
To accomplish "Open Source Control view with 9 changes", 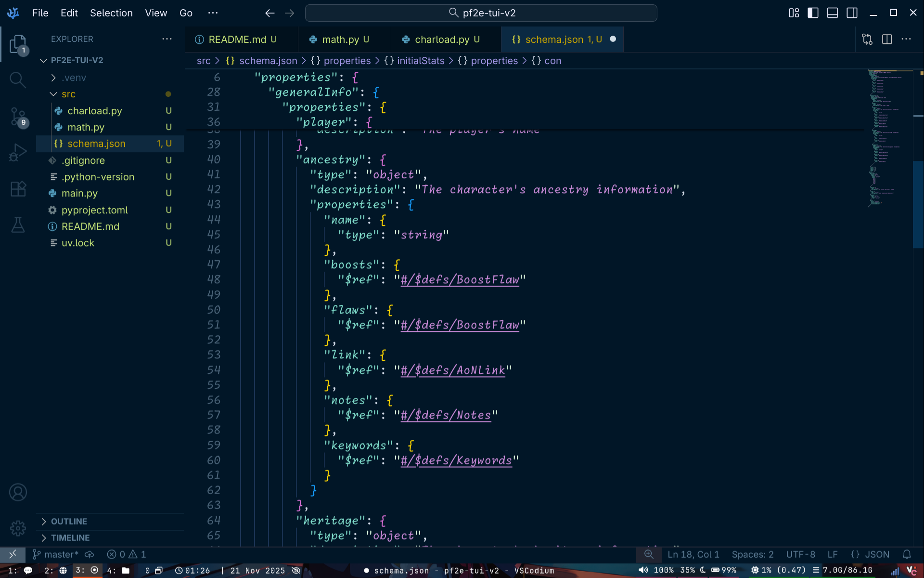I will (x=18, y=117).
